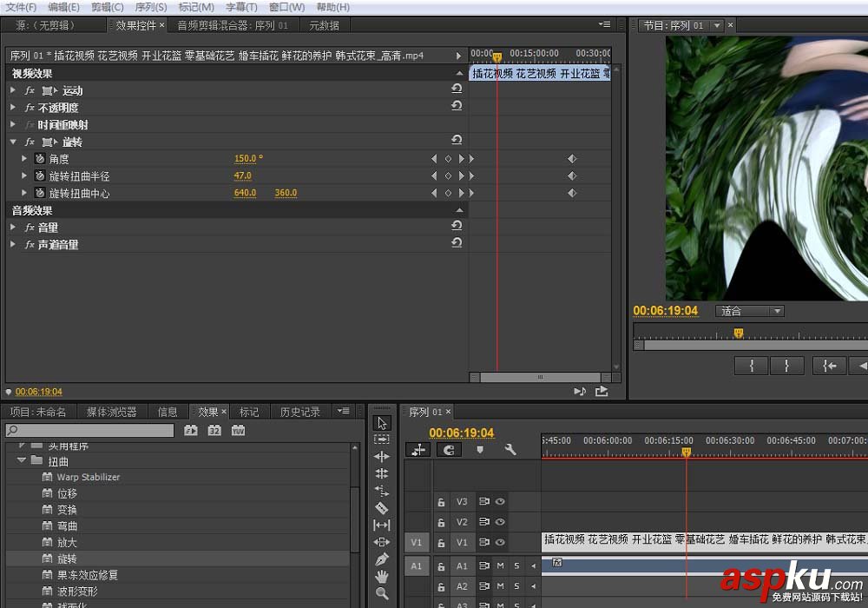Select the Ripple Edit tool
The height and width of the screenshot is (608, 868).
click(x=382, y=456)
